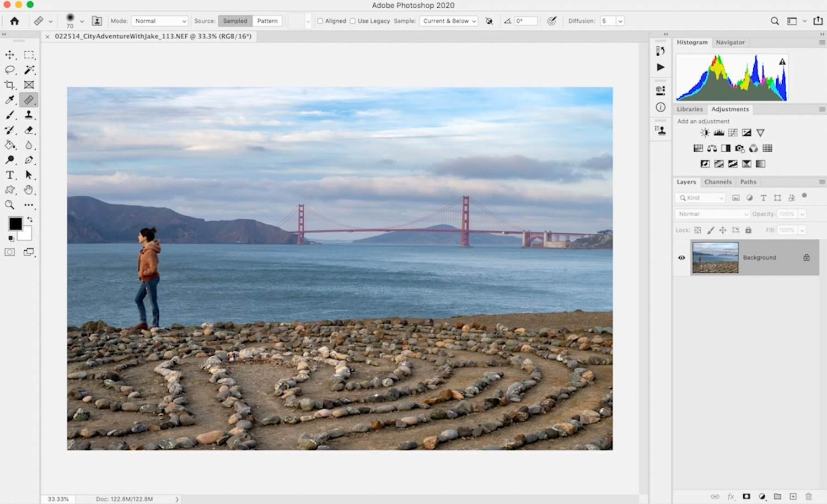Open the Opacity slider dropdown arrow
Viewport: 827px width, 504px height.
(802, 214)
